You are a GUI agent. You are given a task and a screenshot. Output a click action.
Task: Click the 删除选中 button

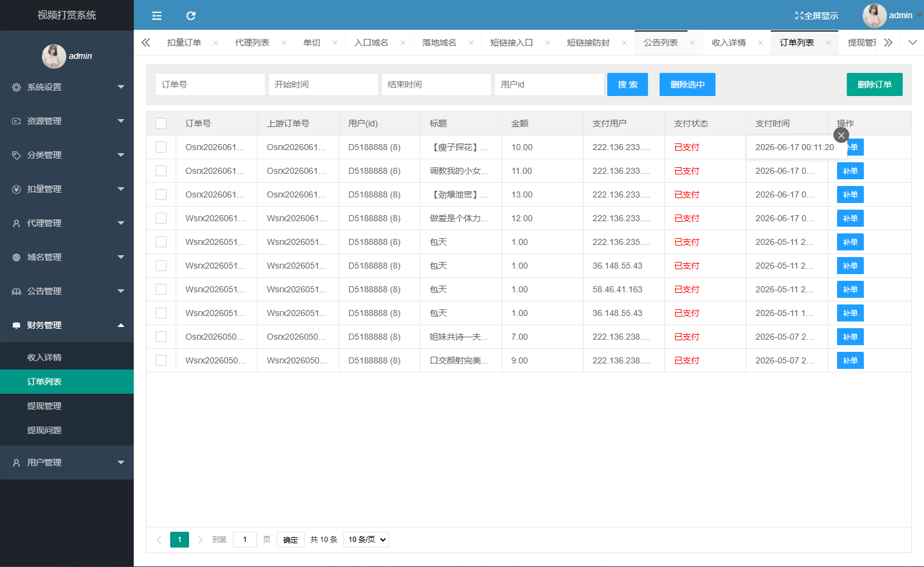[688, 84]
